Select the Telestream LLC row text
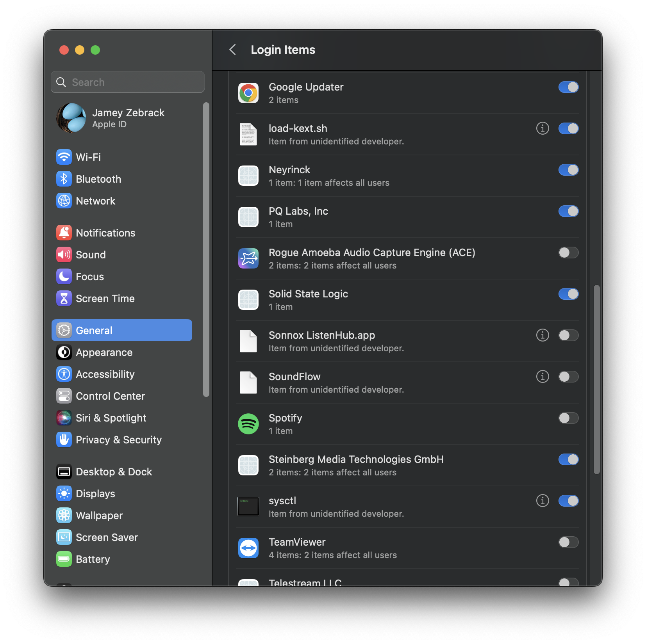The image size is (646, 644). pyautogui.click(x=305, y=582)
